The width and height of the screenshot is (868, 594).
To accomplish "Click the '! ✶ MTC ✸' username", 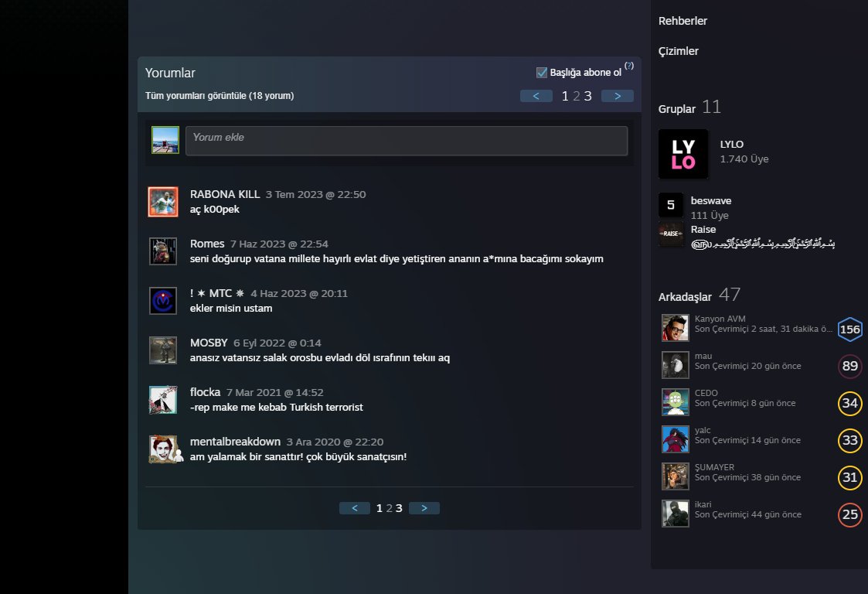I will click(217, 293).
